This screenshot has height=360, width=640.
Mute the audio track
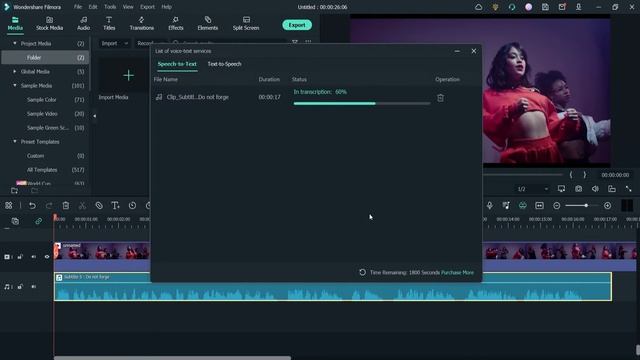[x=33, y=287]
